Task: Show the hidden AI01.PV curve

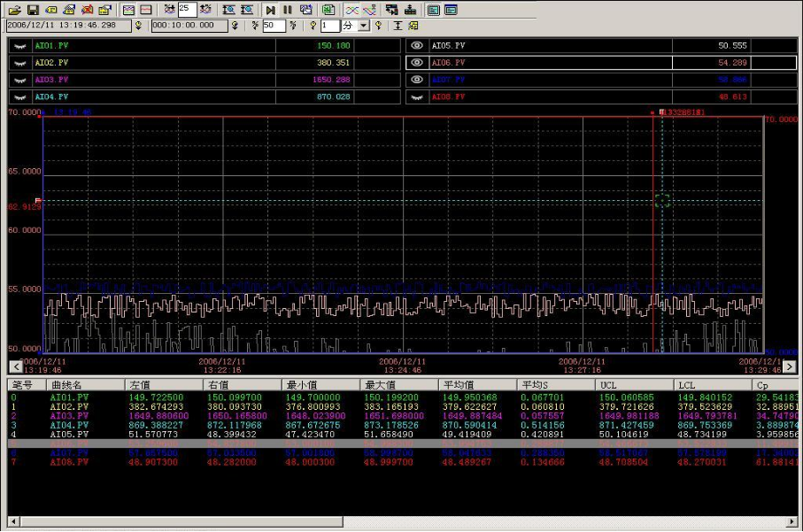Action: (19, 45)
